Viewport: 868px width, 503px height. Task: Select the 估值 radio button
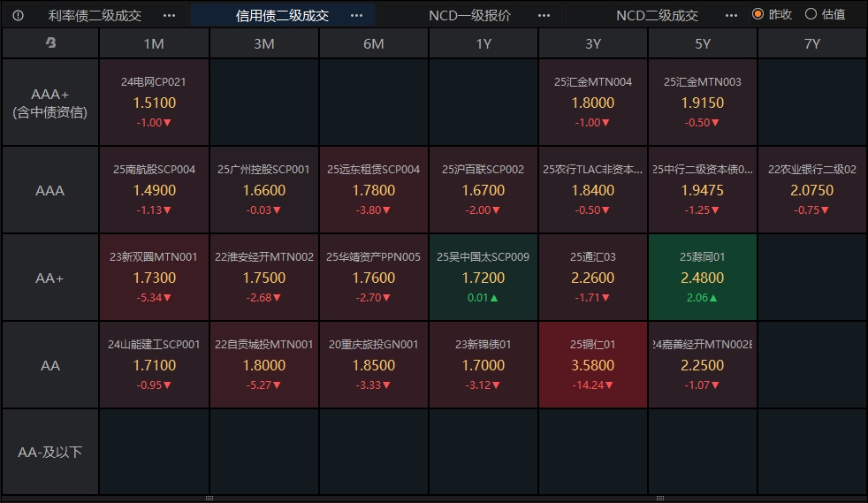tap(811, 14)
